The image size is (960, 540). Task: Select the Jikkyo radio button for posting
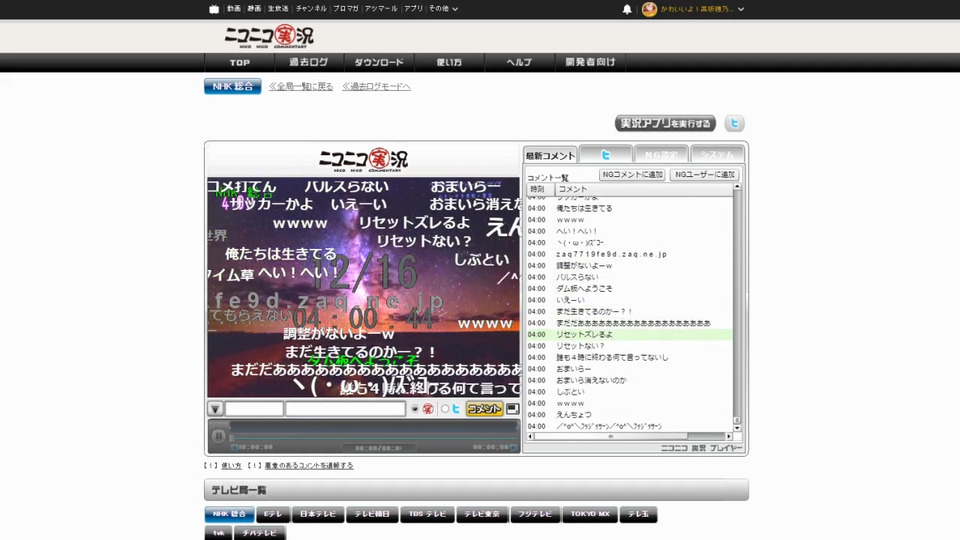point(415,408)
